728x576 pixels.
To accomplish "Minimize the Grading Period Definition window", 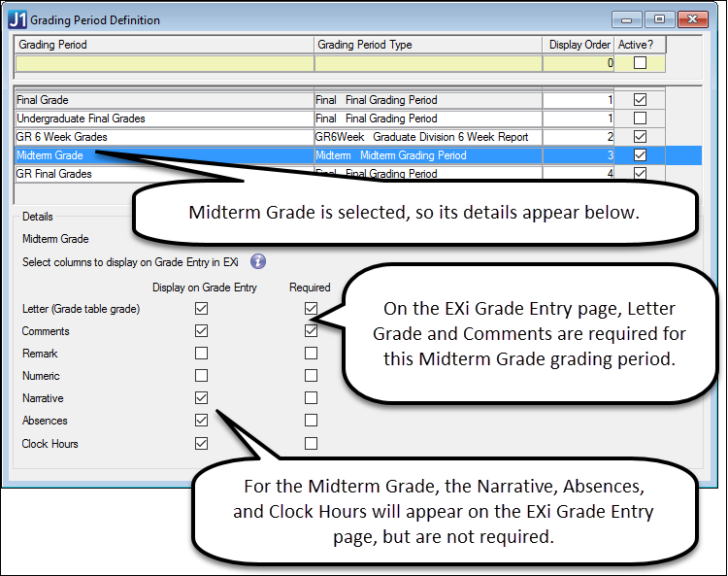I will pos(627,19).
